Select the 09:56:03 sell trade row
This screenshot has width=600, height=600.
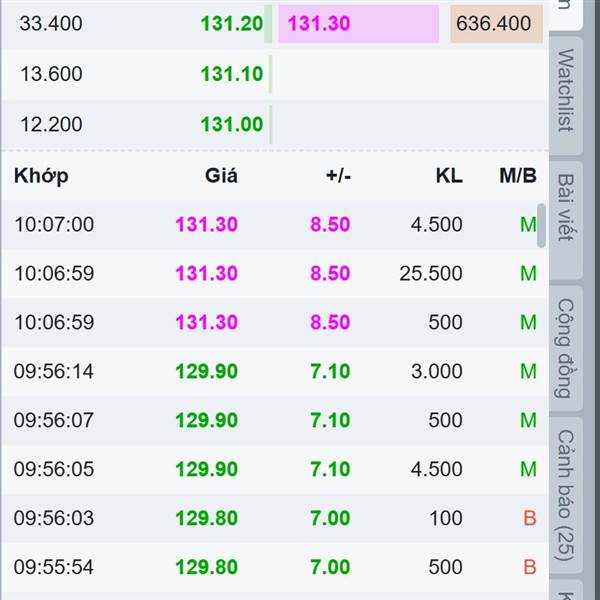[x=270, y=519]
